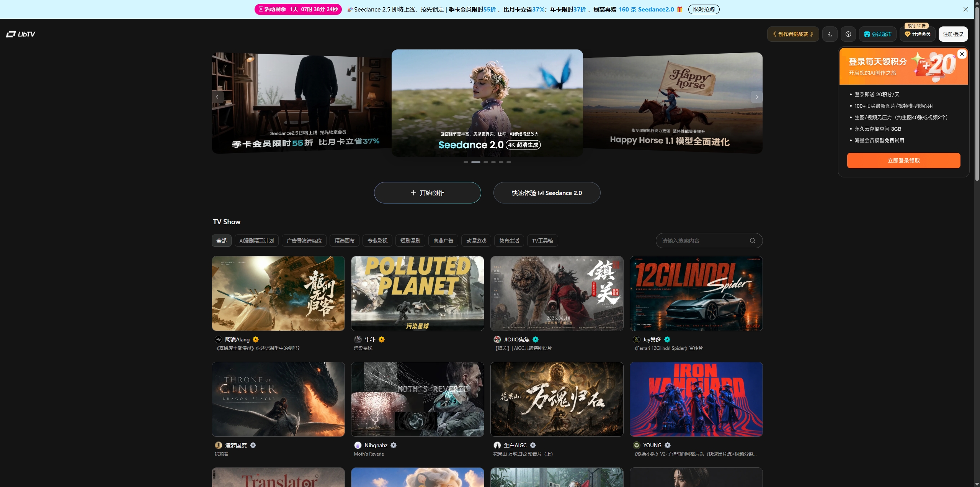This screenshot has height=487, width=980.
Task: Open the Throne of Cinder thumbnail
Action: pyautogui.click(x=278, y=399)
